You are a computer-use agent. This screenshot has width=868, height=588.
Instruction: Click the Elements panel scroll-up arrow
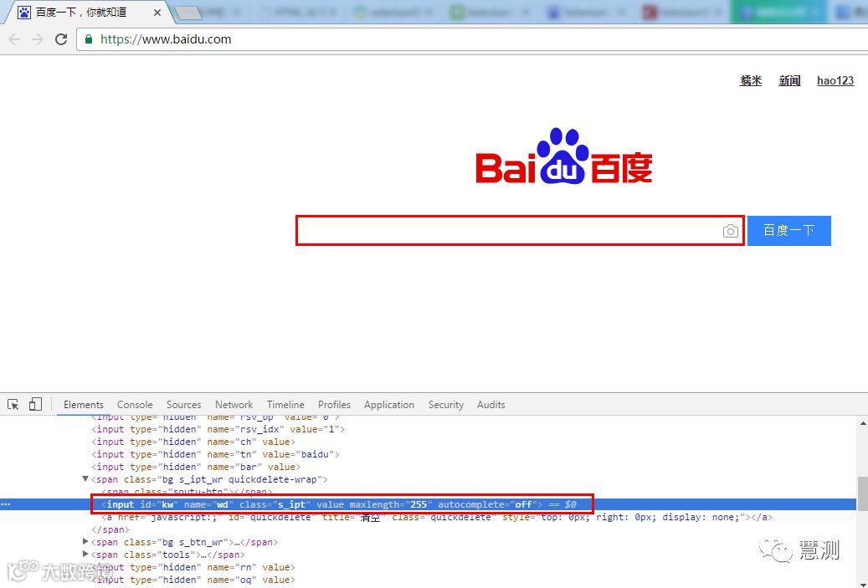862,424
